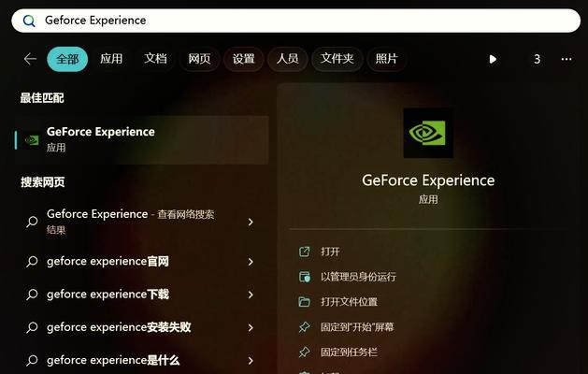Choose 以管理员身份运行
588x374 pixels.
[358, 277]
